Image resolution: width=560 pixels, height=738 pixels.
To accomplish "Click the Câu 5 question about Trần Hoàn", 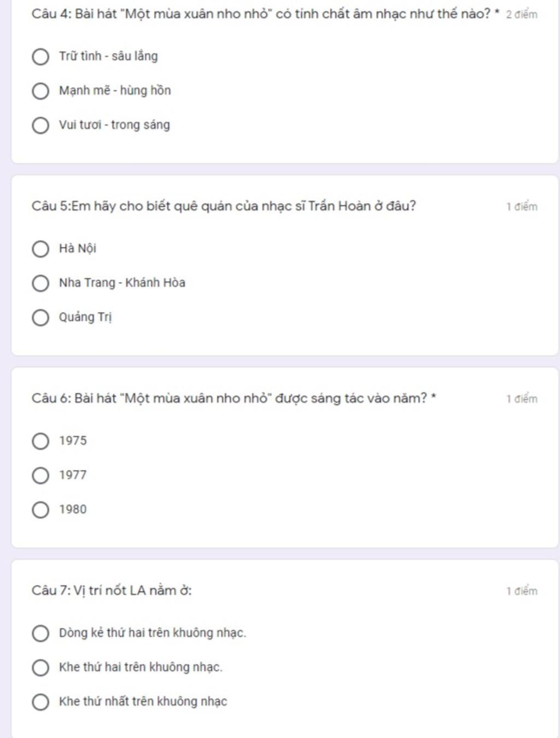I will [223, 206].
